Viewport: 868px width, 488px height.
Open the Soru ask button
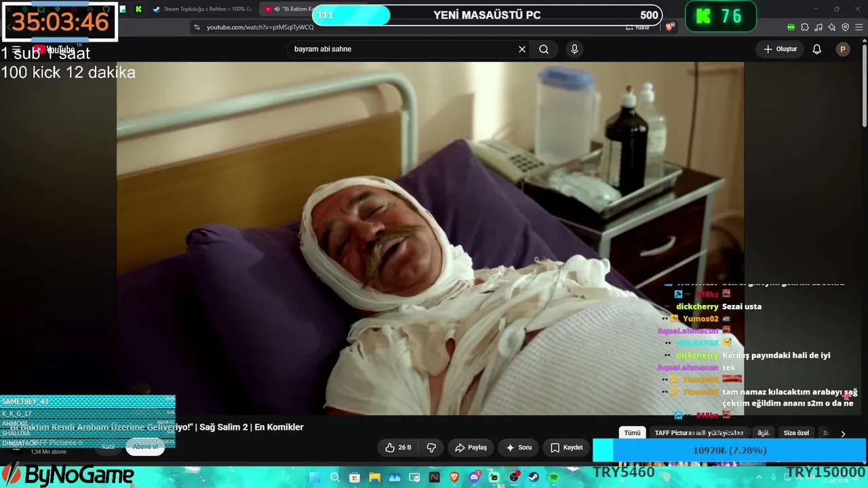pos(519,447)
